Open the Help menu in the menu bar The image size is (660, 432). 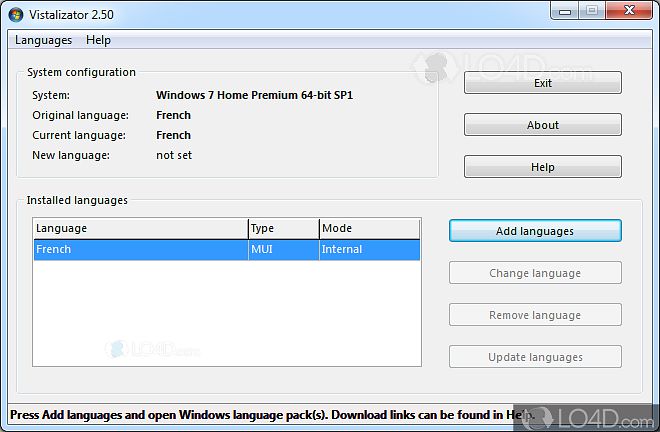pos(98,40)
